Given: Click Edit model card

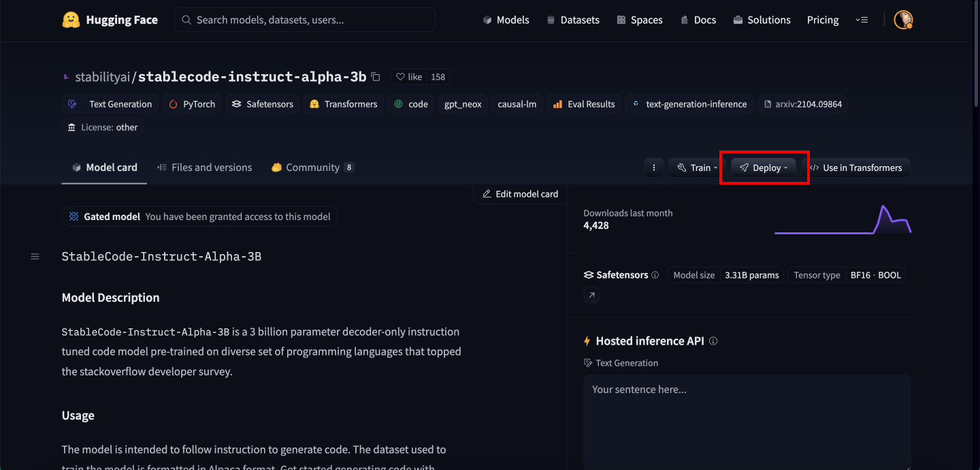Looking at the screenshot, I should click(x=521, y=194).
